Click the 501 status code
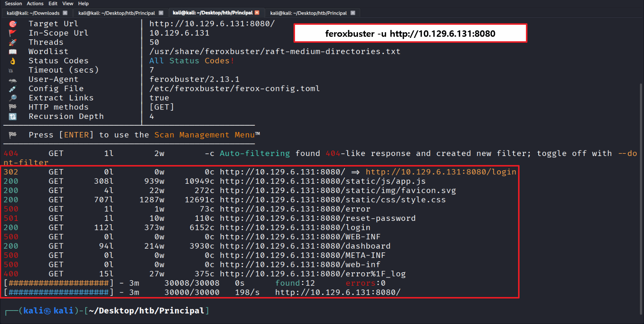The width and height of the screenshot is (644, 324). coord(11,218)
